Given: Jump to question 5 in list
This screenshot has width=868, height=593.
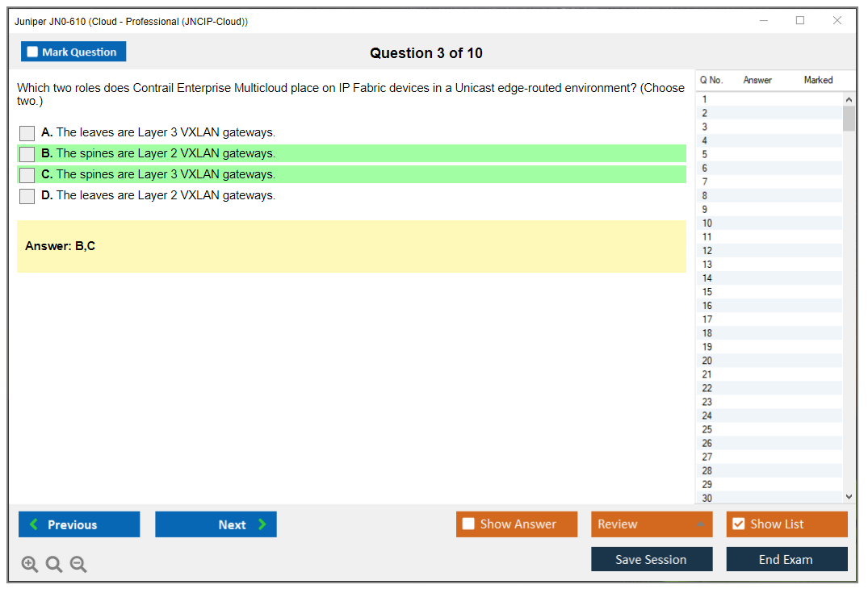Looking at the screenshot, I should tap(705, 155).
